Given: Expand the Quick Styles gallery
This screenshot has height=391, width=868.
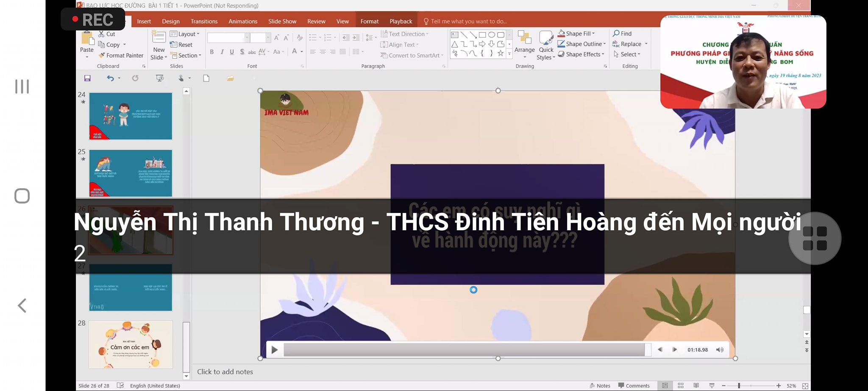Looking at the screenshot, I should (546, 45).
